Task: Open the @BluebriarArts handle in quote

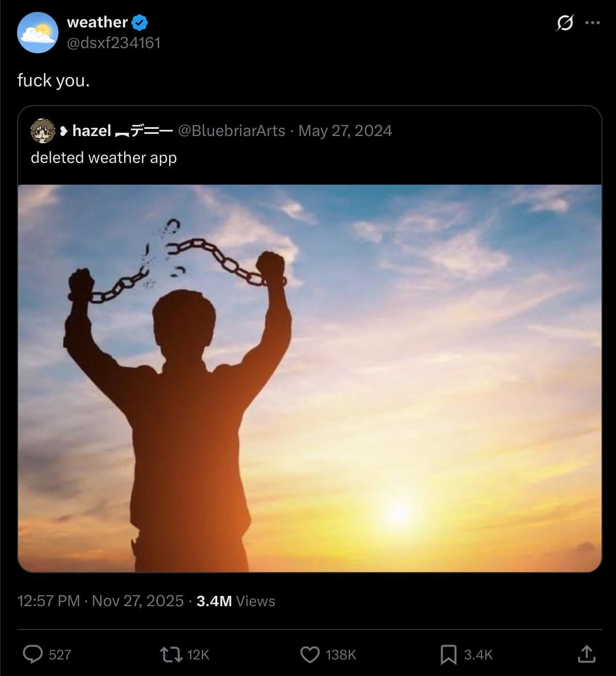Action: (231, 131)
